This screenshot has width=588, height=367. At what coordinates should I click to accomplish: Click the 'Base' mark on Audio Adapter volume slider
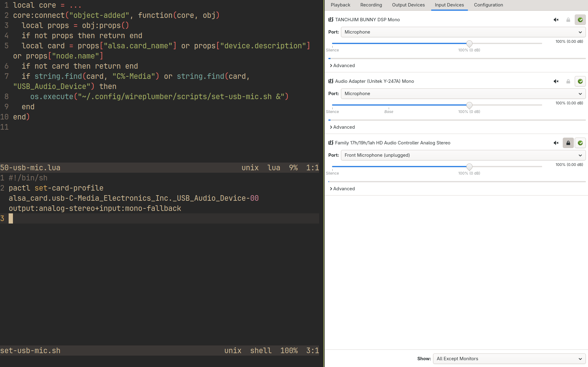389,112
